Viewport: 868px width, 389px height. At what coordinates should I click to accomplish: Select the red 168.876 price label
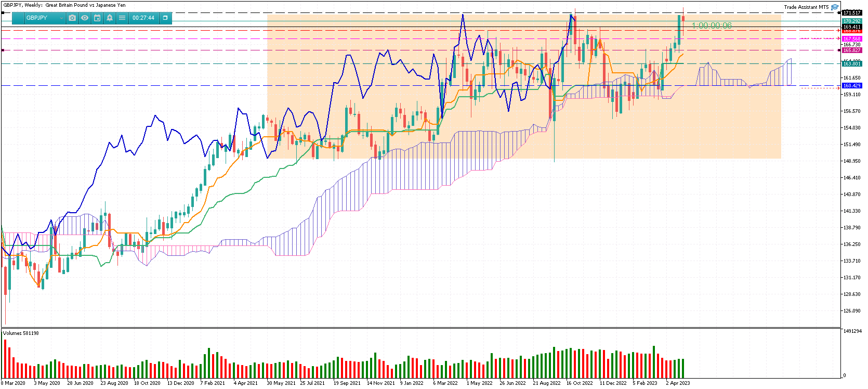tap(852, 31)
